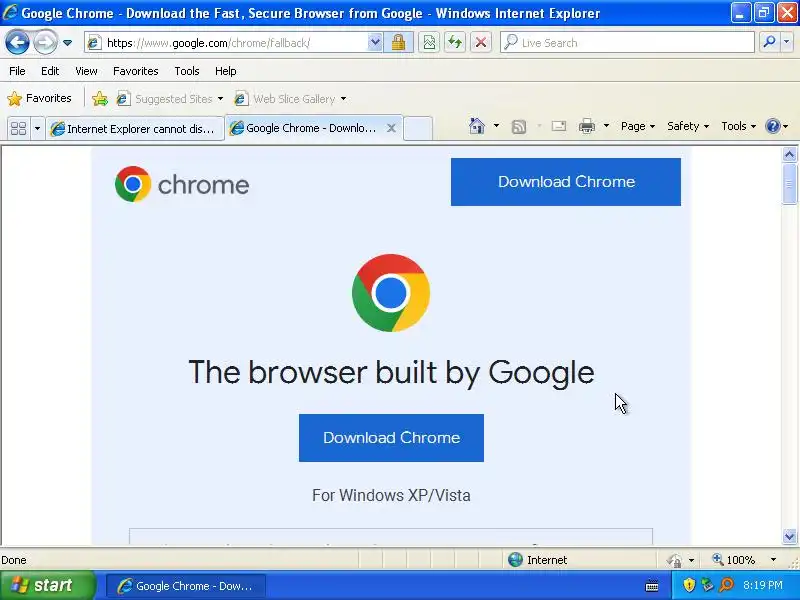Click the Live Search input box

point(628,43)
